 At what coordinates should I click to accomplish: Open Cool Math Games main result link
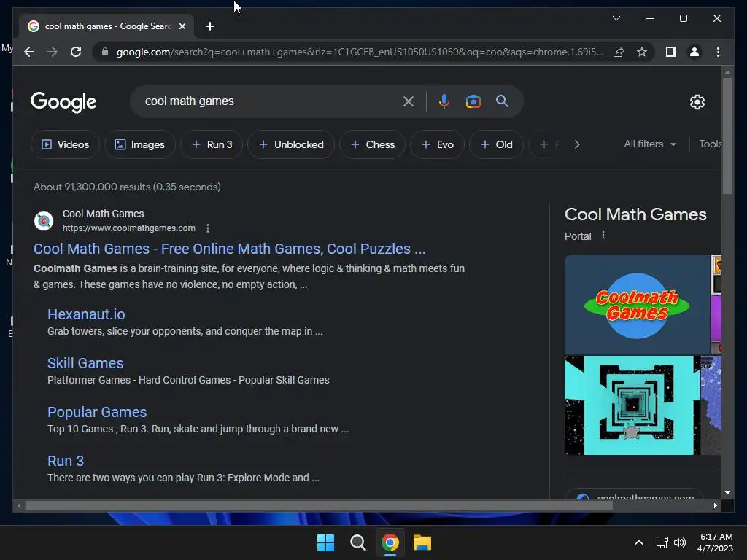tap(229, 249)
